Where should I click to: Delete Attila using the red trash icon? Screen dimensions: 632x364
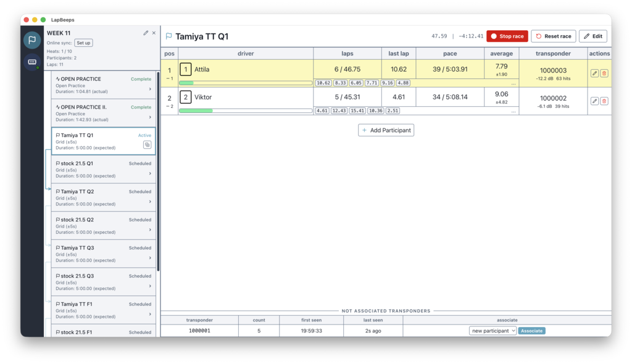tap(604, 73)
